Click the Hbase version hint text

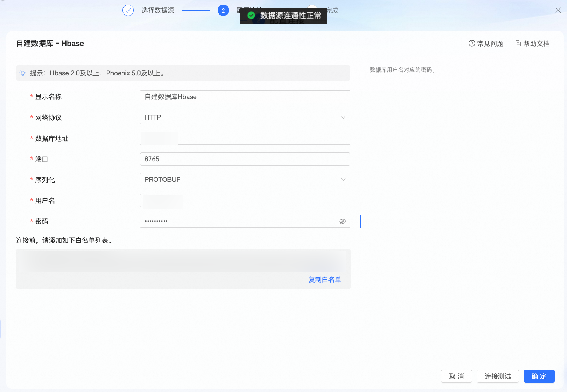97,73
